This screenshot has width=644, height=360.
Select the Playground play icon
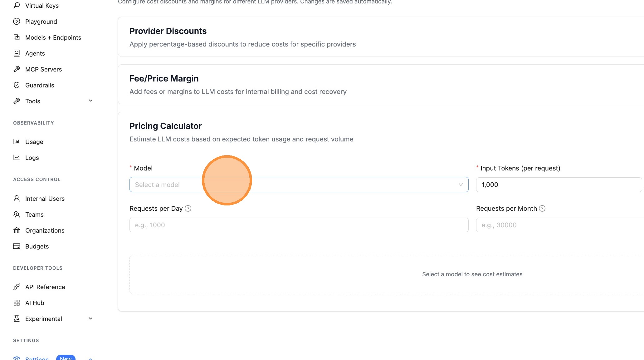[x=17, y=21]
